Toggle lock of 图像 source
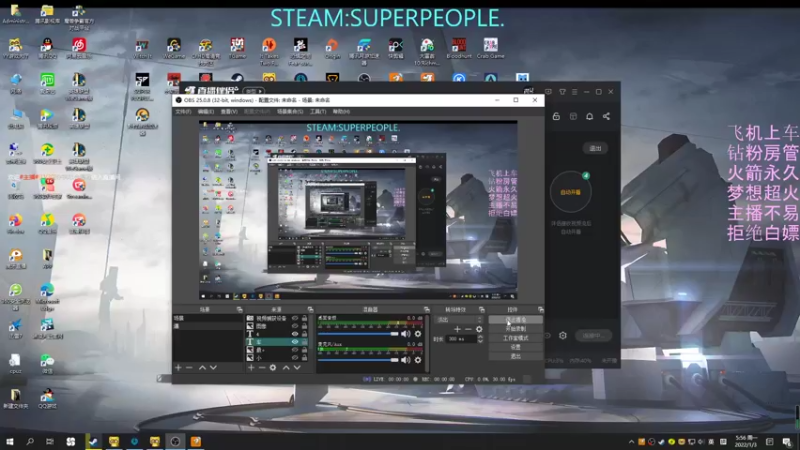Image resolution: width=800 pixels, height=450 pixels. point(305,326)
